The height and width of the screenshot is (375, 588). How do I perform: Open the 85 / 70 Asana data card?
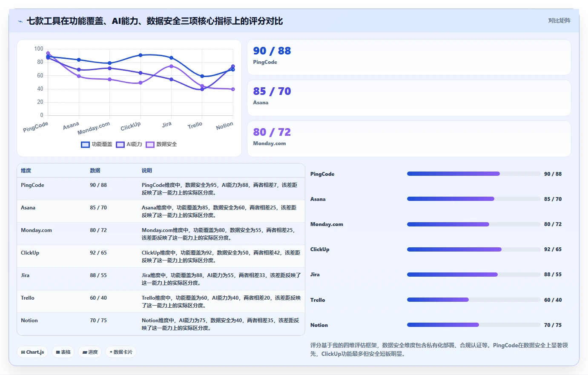click(409, 98)
